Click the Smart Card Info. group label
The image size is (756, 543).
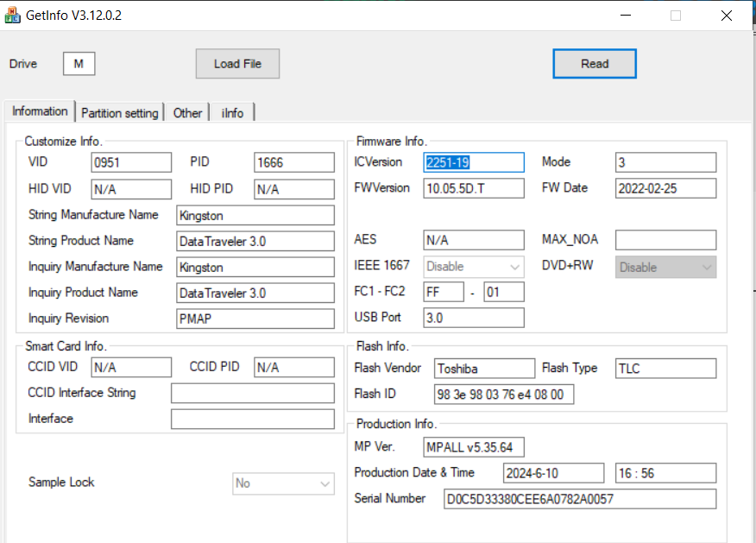coord(66,346)
